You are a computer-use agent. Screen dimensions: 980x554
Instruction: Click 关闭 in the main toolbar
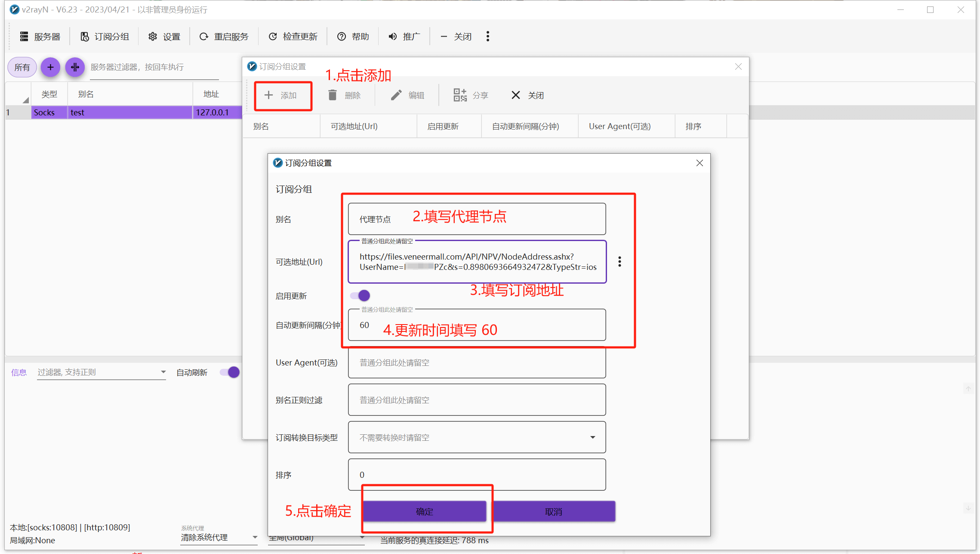[456, 37]
